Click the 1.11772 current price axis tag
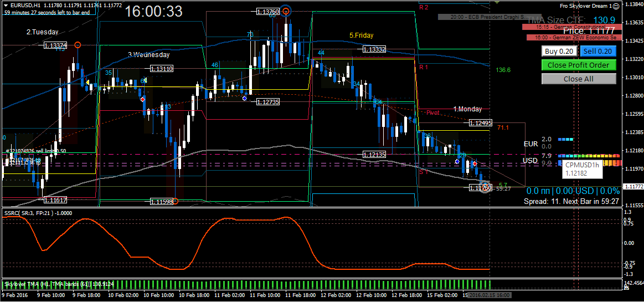644x302 pixels. click(x=633, y=187)
